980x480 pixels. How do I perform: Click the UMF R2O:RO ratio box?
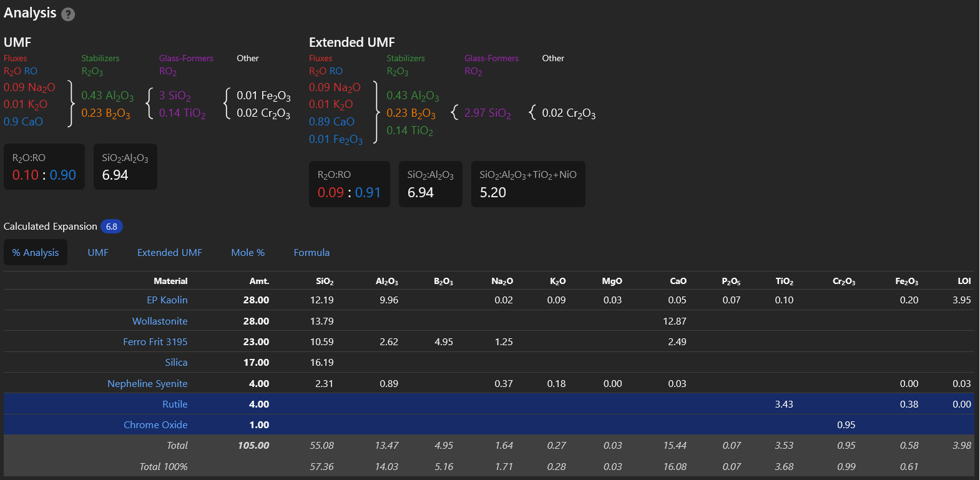pyautogui.click(x=44, y=167)
